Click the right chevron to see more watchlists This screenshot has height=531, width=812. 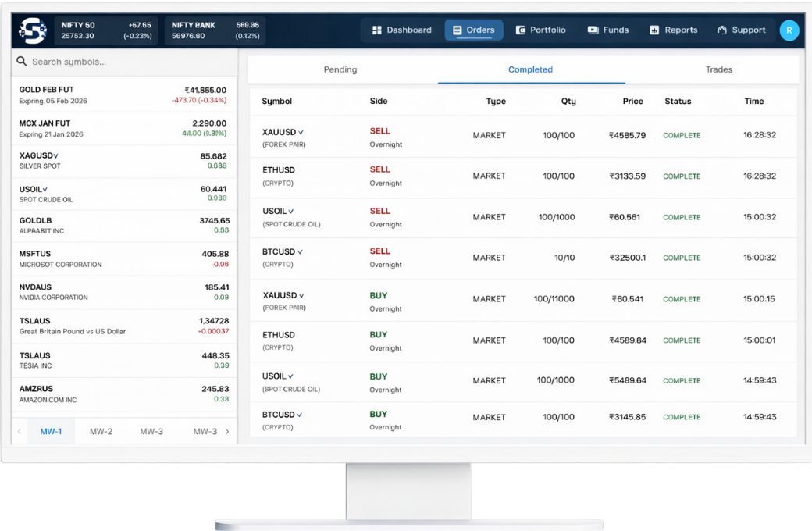pyautogui.click(x=227, y=430)
